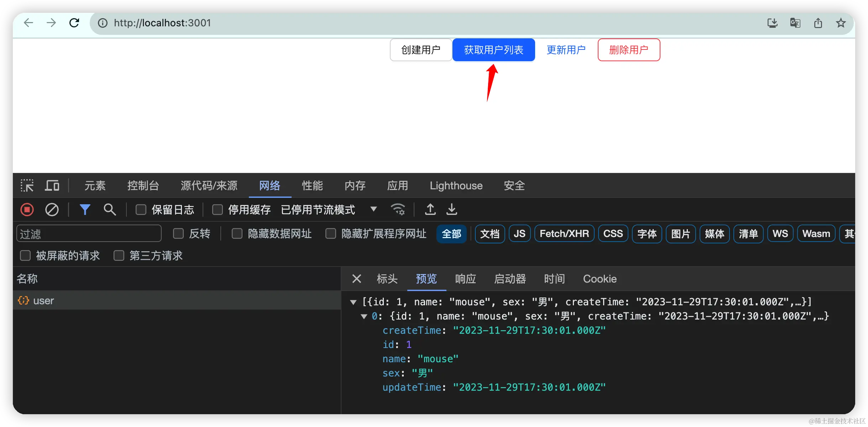Viewport: 868px width, 427px height.
Task: Stop recording network log
Action: (27, 210)
